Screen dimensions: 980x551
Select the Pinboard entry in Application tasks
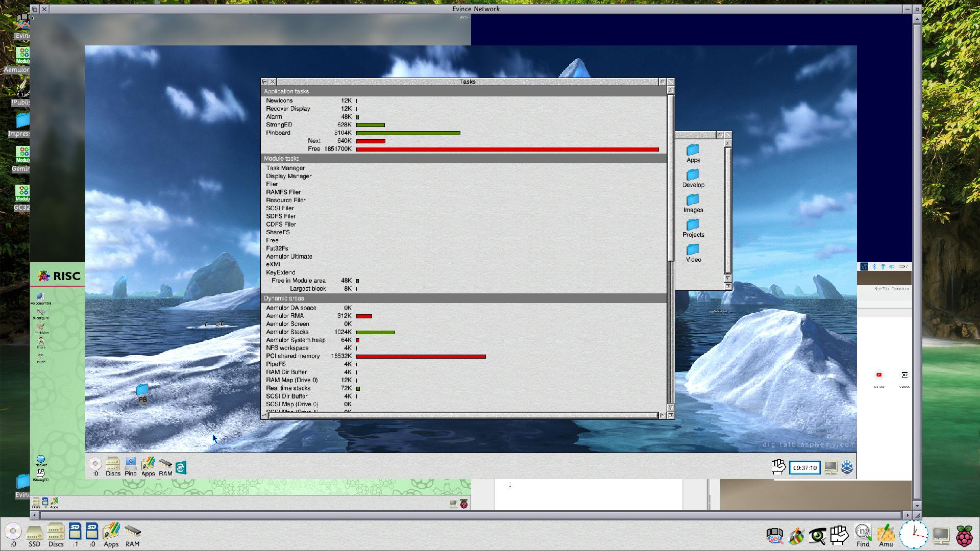click(x=278, y=133)
